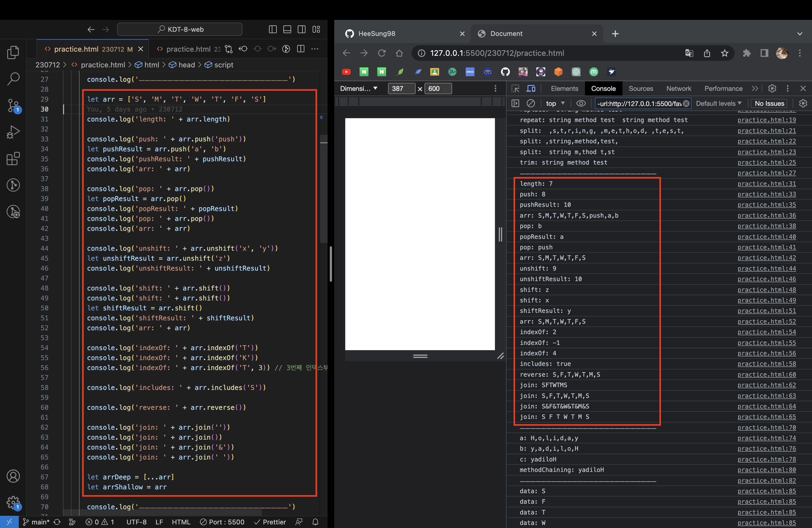Open Accounts icon in activity bar
Screen dimensions: 812x528
(13, 476)
